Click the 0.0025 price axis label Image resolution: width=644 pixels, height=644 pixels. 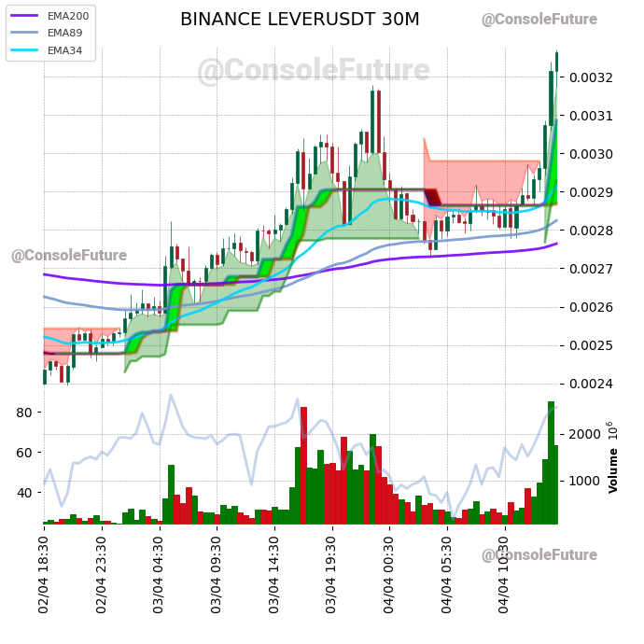click(x=591, y=345)
